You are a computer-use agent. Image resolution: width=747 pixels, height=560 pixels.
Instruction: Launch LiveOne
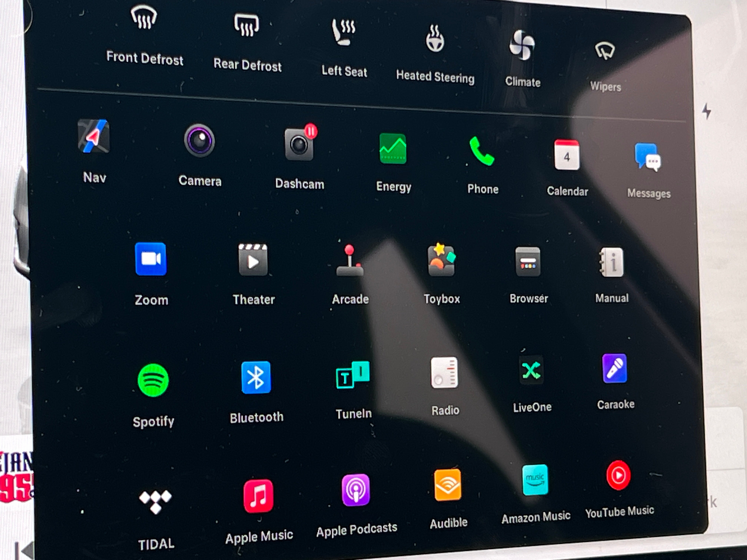531,370
